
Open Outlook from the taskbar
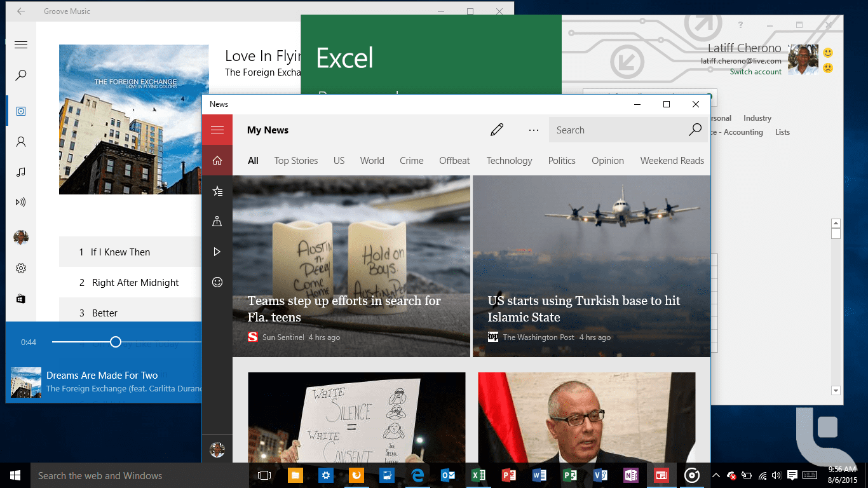point(448,475)
